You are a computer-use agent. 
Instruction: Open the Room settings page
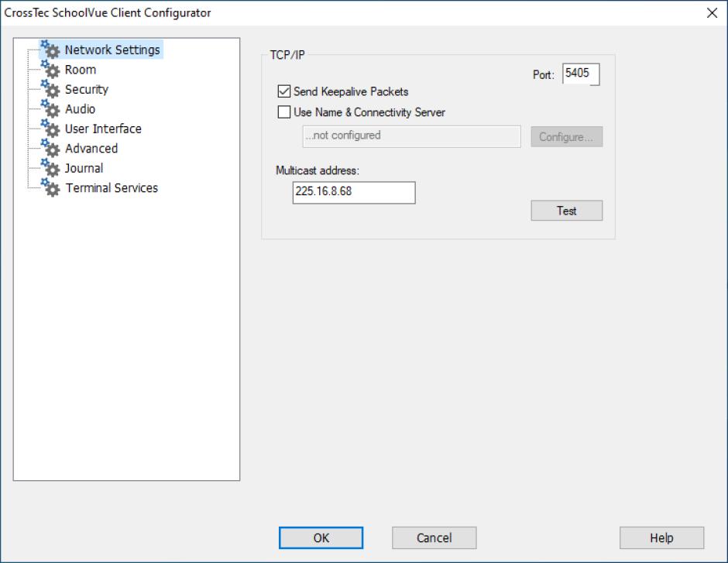81,70
